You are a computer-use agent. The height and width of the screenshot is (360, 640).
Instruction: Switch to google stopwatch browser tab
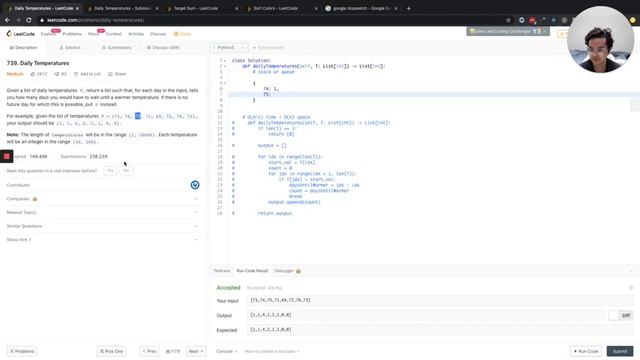tap(361, 8)
